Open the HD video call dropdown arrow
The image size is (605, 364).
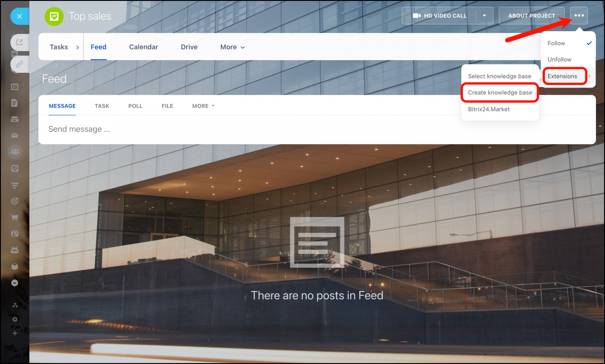(x=484, y=16)
